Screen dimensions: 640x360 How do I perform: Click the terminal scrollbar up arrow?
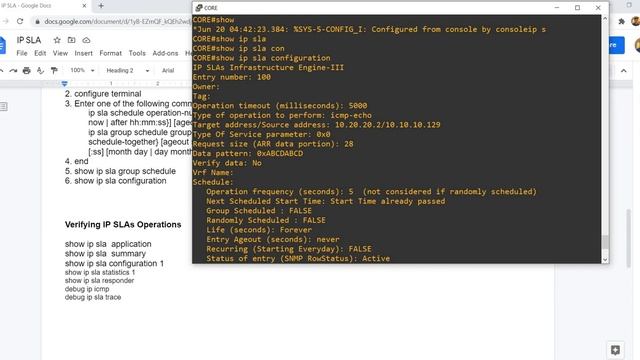tap(605, 19)
